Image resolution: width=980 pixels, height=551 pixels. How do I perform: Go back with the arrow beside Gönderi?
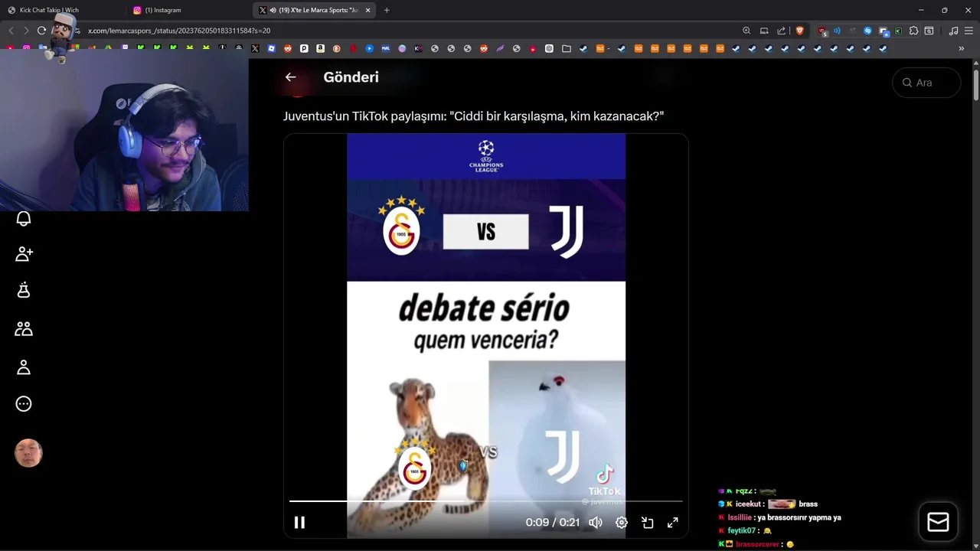pyautogui.click(x=290, y=77)
